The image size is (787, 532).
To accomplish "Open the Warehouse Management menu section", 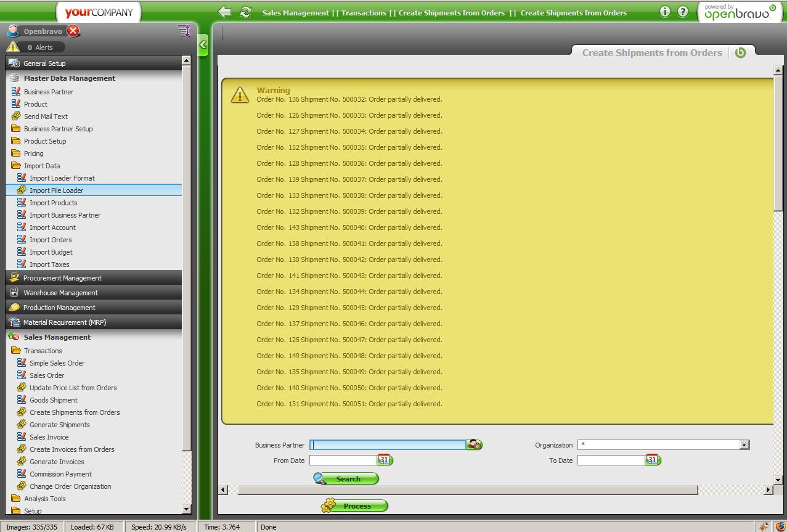I will click(60, 293).
